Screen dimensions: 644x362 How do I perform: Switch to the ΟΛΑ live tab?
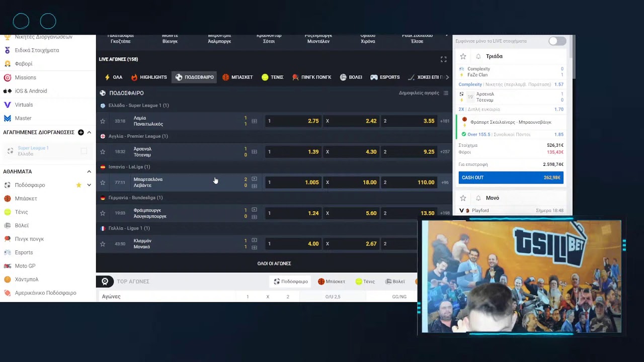[x=113, y=77]
